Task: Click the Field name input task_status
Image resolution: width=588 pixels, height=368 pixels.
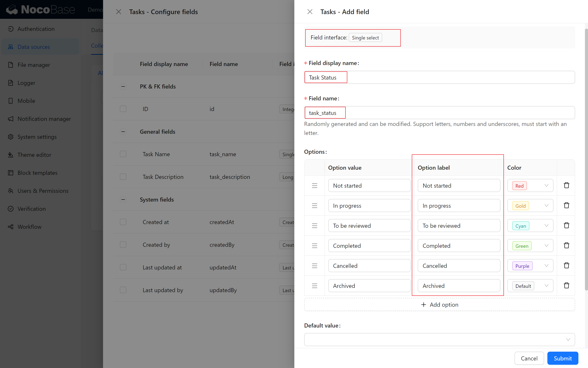Action: click(x=439, y=113)
